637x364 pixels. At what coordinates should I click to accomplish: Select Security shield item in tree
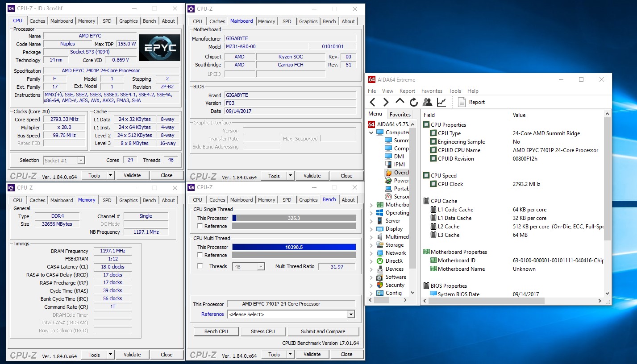[x=391, y=285]
